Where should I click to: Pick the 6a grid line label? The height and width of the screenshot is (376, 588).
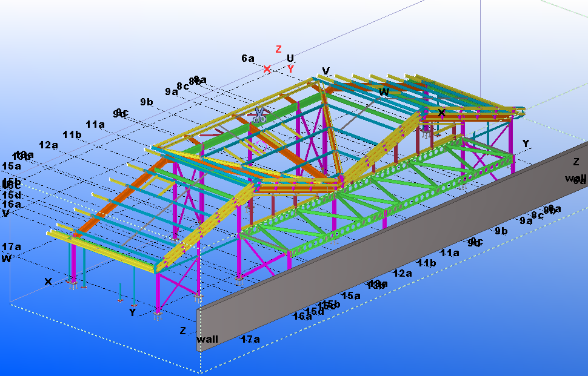[247, 58]
